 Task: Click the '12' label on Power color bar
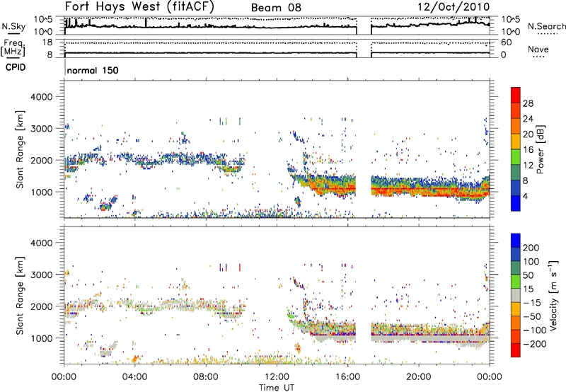point(528,165)
